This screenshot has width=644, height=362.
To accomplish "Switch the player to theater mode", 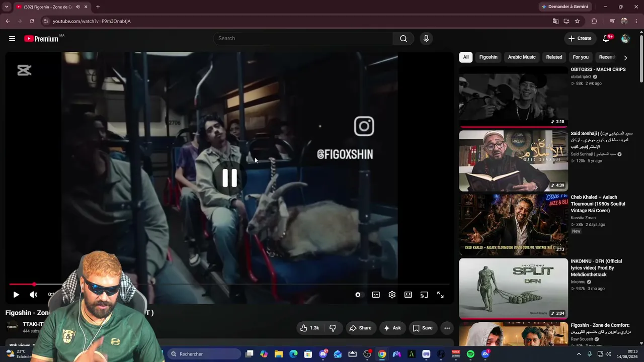I will pyautogui.click(x=408, y=295).
